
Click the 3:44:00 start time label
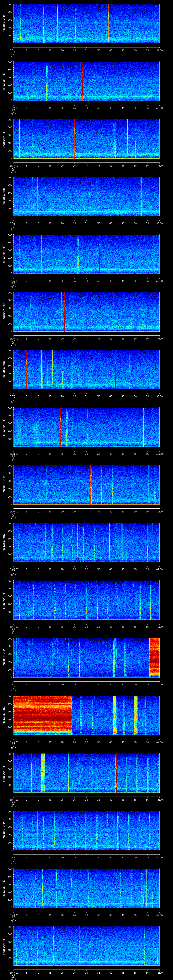click(x=14, y=800)
